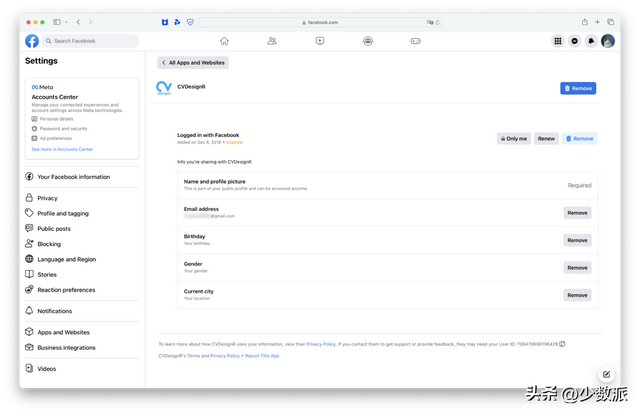Open the Messenger icon
This screenshot has height=414, width=640.
pyautogui.click(x=575, y=41)
